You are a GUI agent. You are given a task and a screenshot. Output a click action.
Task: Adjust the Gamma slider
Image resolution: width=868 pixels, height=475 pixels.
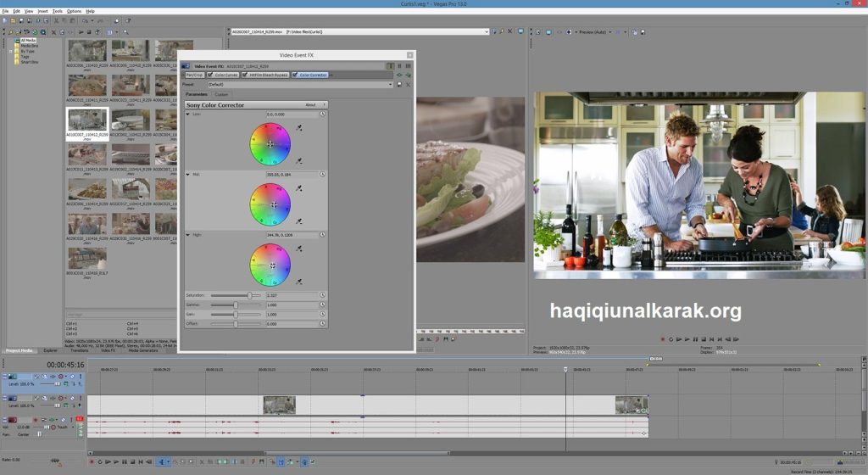pos(236,305)
